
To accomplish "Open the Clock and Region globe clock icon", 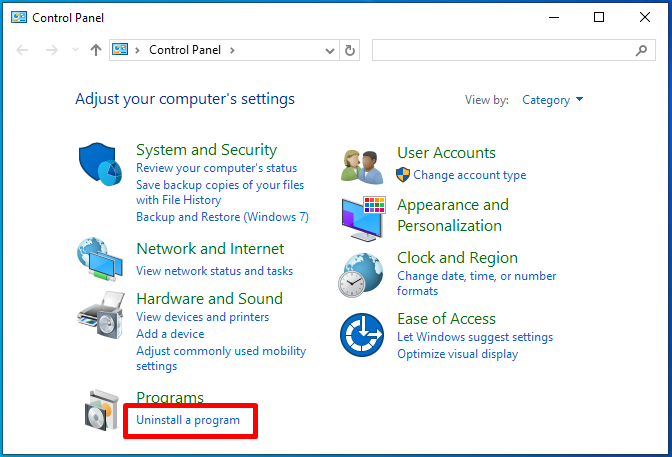I will pos(360,275).
